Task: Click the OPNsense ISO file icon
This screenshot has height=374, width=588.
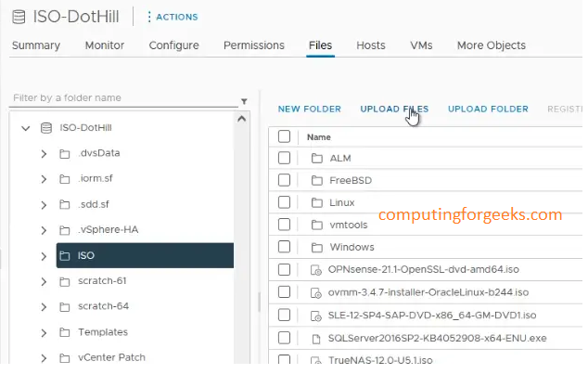Action: pos(315,269)
